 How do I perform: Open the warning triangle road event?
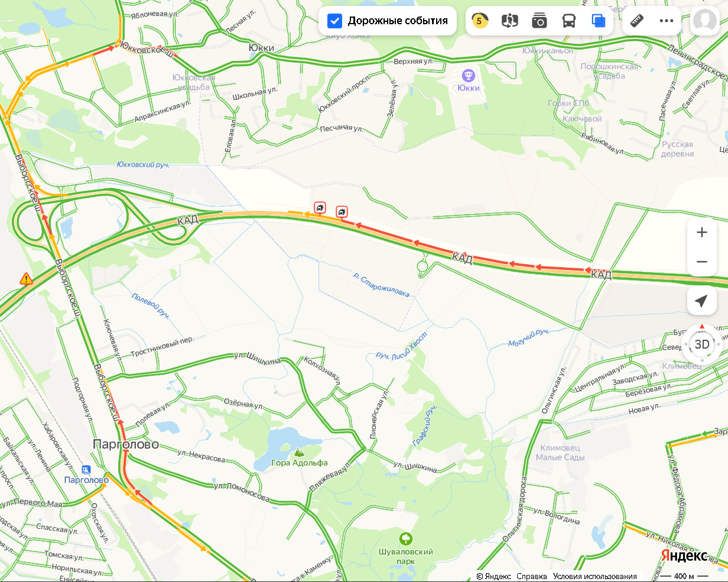26,278
